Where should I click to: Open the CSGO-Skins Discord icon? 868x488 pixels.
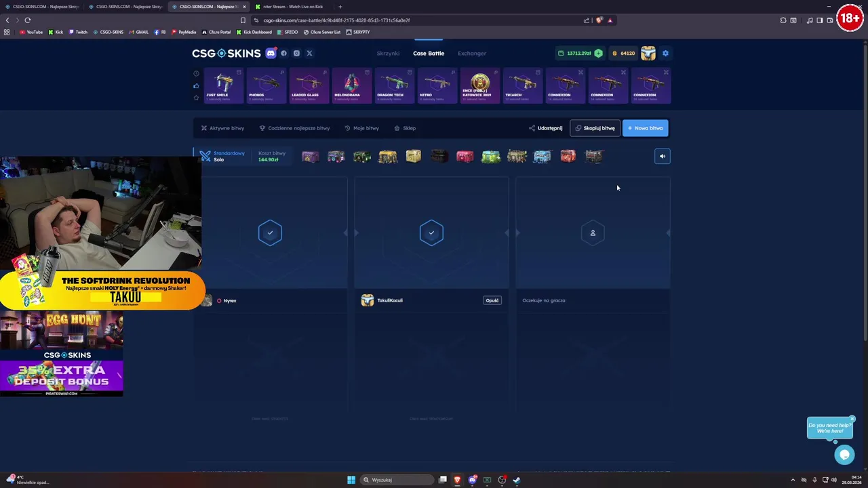click(x=271, y=53)
